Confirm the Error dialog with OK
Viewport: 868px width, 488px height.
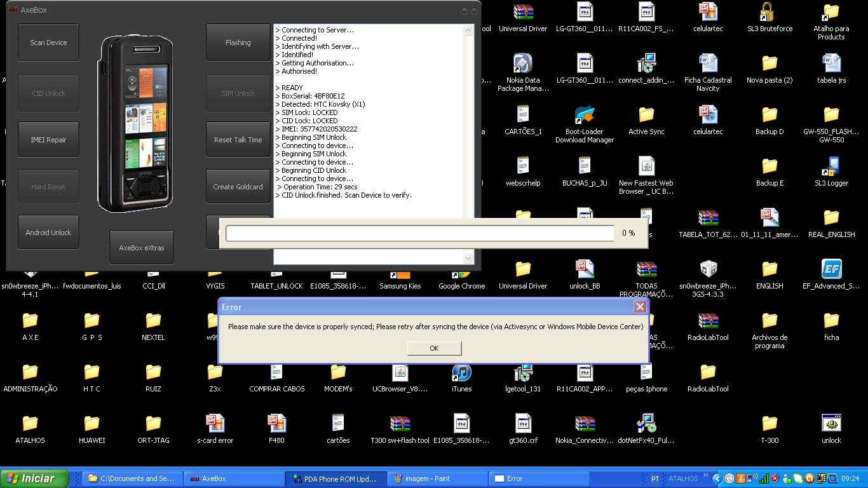coord(434,348)
